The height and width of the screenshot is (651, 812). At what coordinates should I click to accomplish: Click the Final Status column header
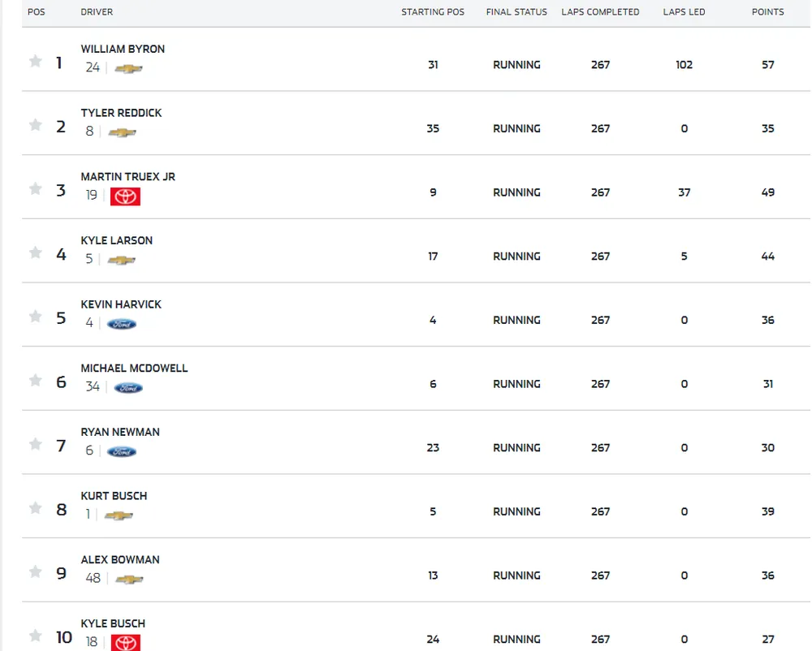click(516, 12)
